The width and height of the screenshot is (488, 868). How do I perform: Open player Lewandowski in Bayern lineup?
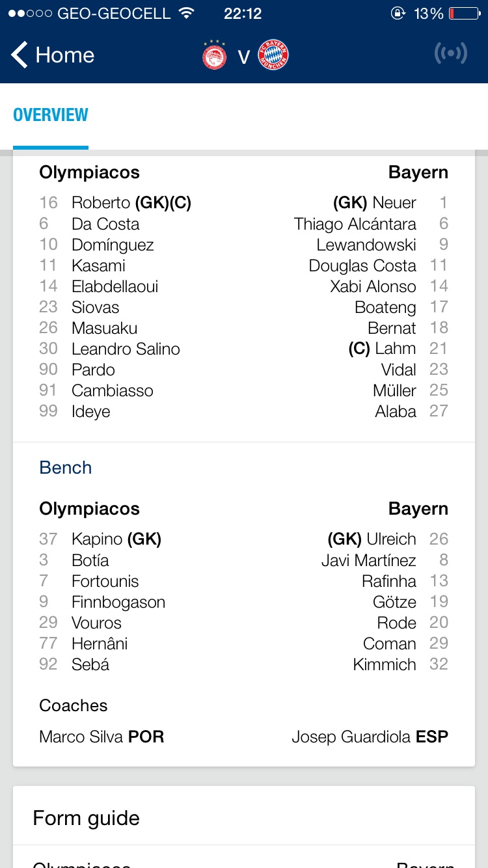(366, 245)
